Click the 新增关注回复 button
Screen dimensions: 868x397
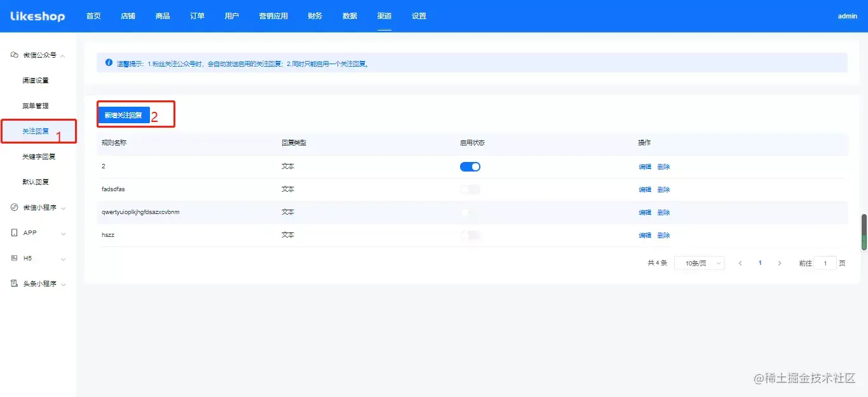coord(123,115)
